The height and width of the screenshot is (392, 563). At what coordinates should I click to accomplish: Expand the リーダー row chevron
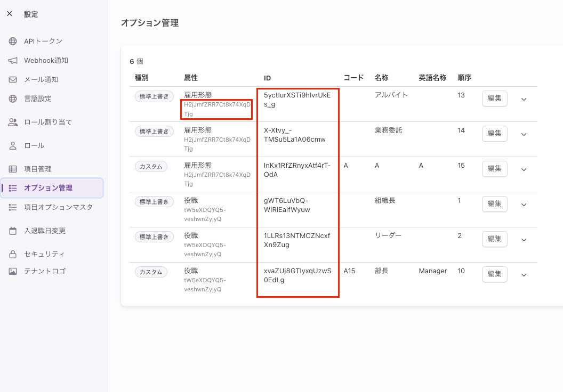(x=524, y=240)
